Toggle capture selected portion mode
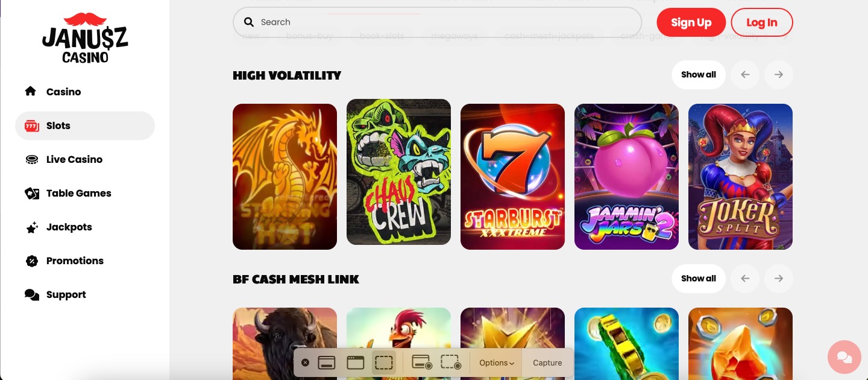This screenshot has height=380, width=868. (x=384, y=363)
